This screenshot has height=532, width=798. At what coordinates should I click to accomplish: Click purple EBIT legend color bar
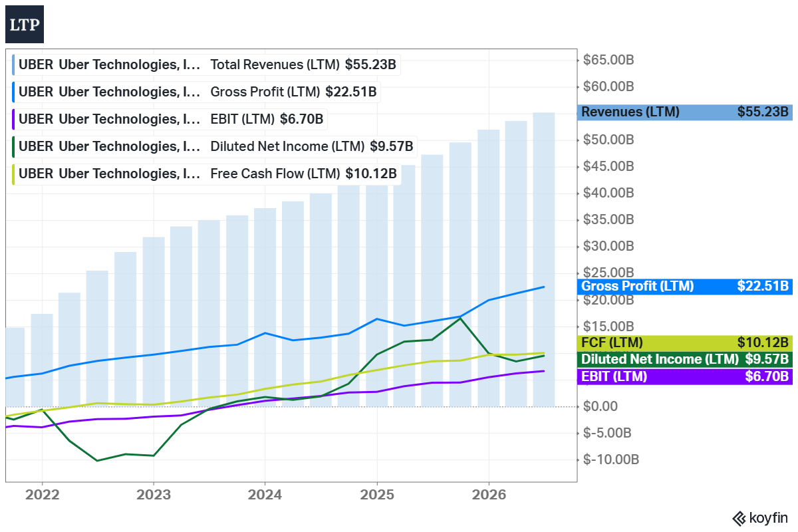pos(14,119)
